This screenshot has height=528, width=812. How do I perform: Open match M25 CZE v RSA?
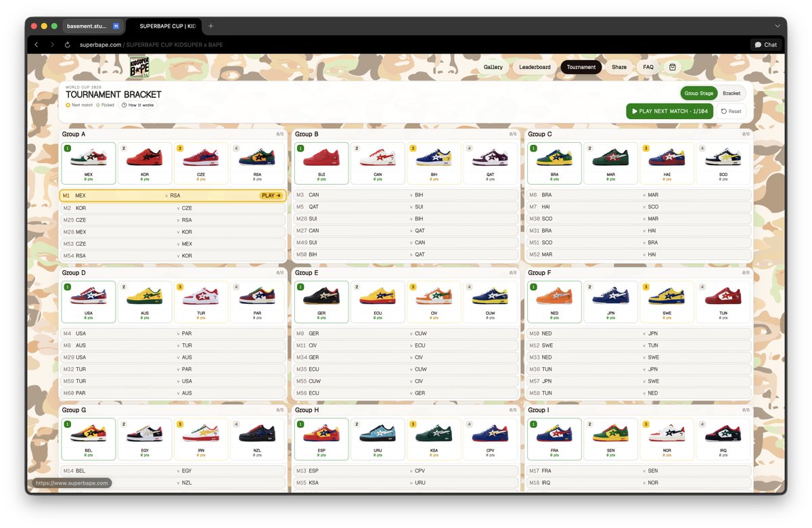pyautogui.click(x=173, y=220)
